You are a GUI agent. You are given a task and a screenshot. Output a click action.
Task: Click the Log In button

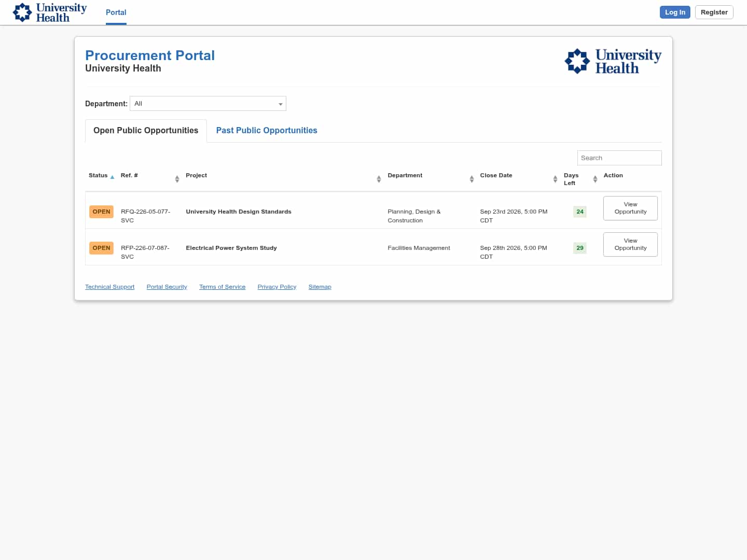675,12
